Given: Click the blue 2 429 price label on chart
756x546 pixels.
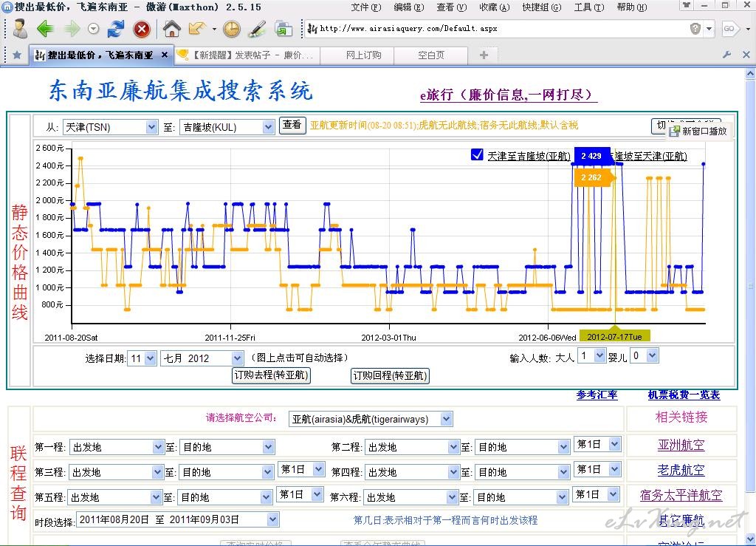Looking at the screenshot, I should pos(591,156).
